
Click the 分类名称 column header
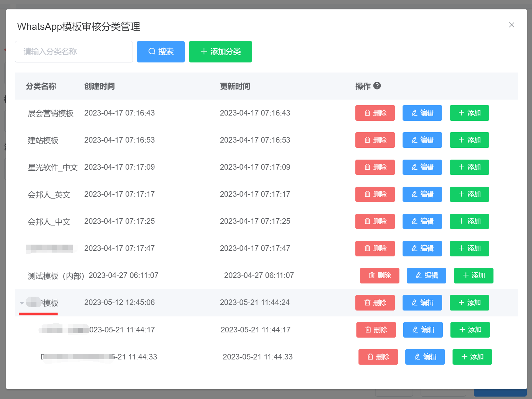click(x=41, y=86)
